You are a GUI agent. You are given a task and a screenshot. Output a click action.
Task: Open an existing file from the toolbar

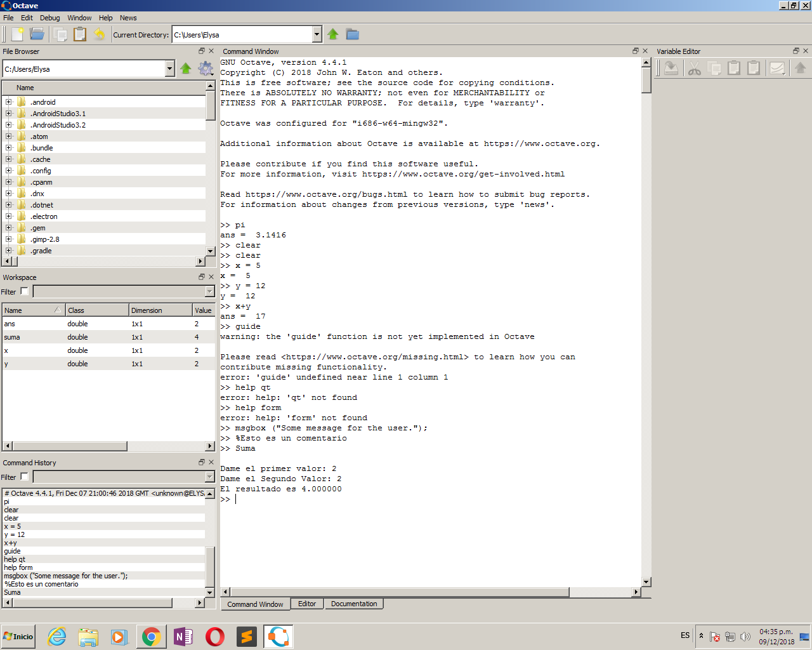[37, 34]
